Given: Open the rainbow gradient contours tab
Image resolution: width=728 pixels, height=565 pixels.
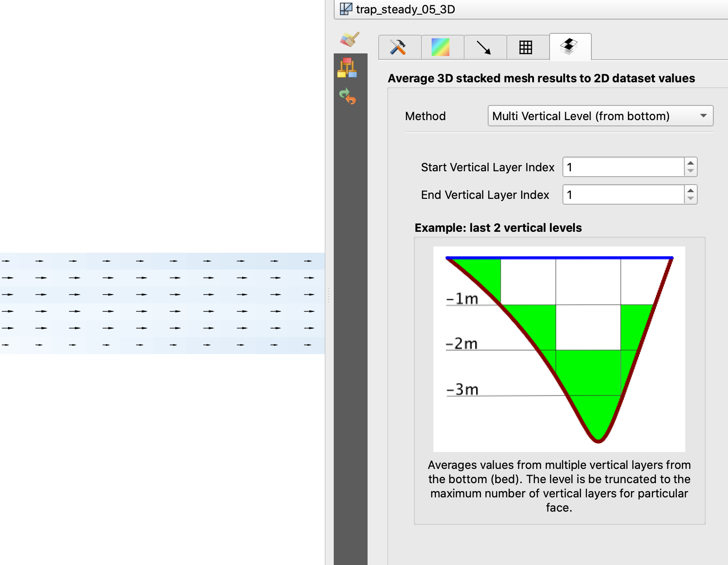Looking at the screenshot, I should pyautogui.click(x=441, y=47).
